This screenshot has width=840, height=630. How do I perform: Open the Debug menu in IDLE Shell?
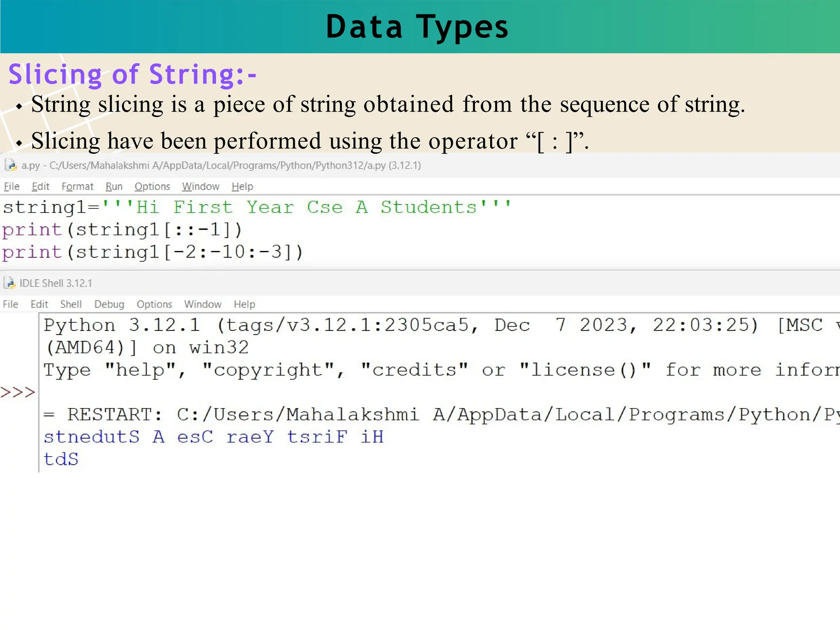click(109, 304)
